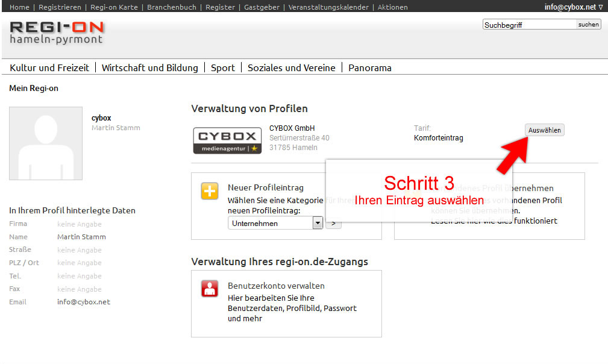Click the REGI-ON hameln-pyrmont site logo
Viewport: 608px width, 364px height.
click(57, 33)
